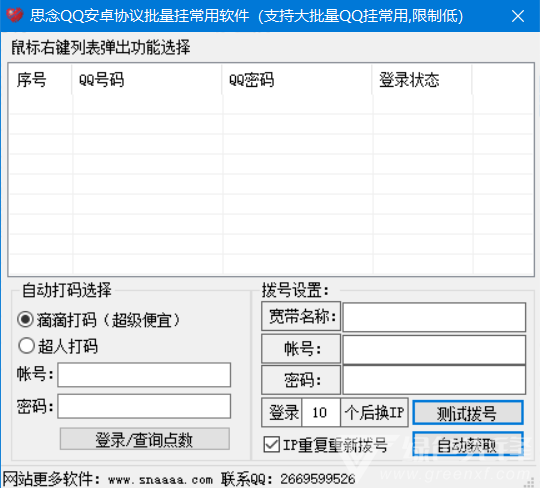Click the 宽带名称 input field
Image resolution: width=541 pixels, height=488 pixels.
(434, 317)
